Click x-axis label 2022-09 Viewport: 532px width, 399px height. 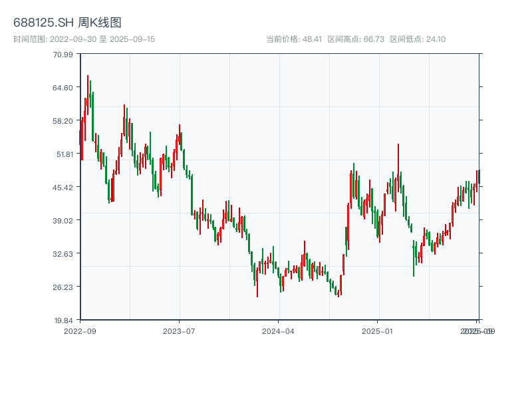tap(80, 331)
